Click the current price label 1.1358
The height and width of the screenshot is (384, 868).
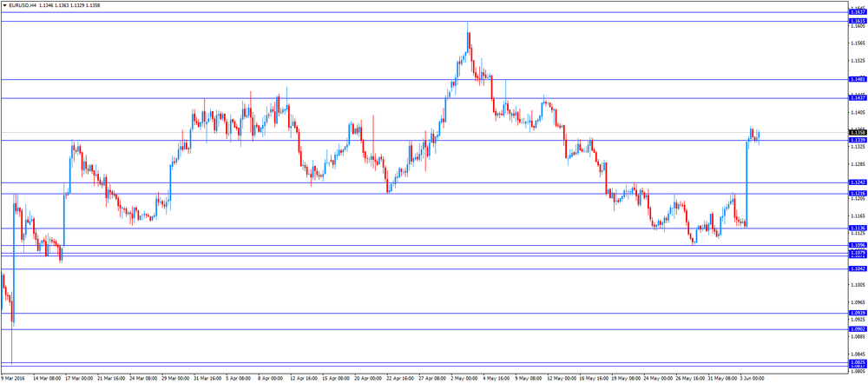click(x=858, y=132)
